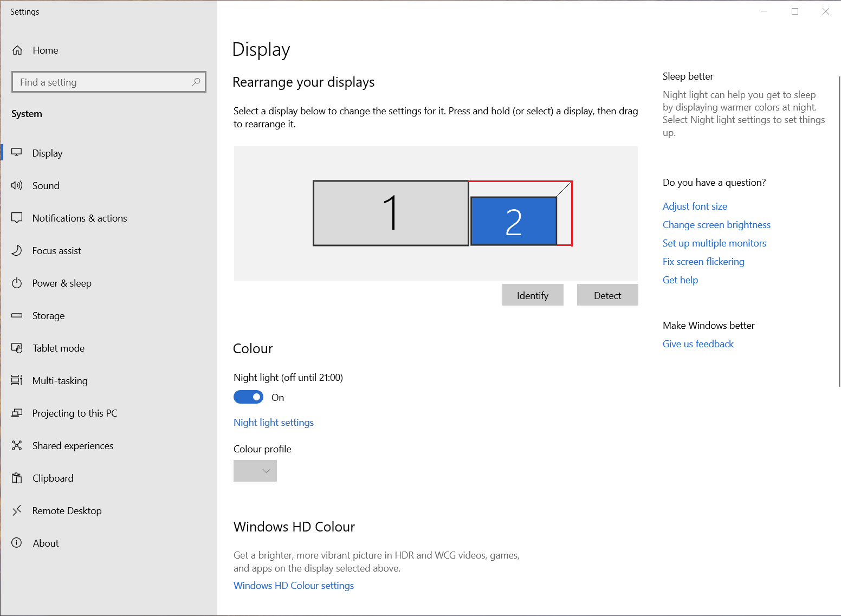Click the Storage drive icon
Viewport: 841px width, 616px height.
pyautogui.click(x=17, y=315)
